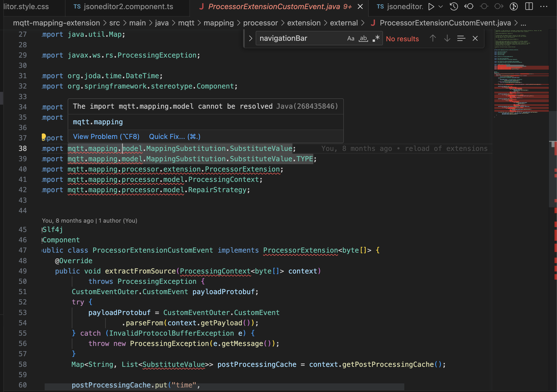Open the mqtt breadcrumb segment
The image size is (557, 392).
pos(186,23)
